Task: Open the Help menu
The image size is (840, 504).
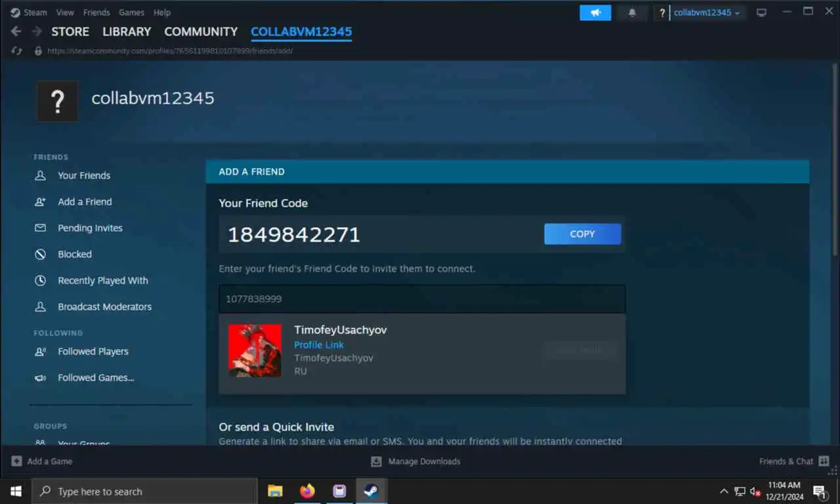Action: (161, 12)
